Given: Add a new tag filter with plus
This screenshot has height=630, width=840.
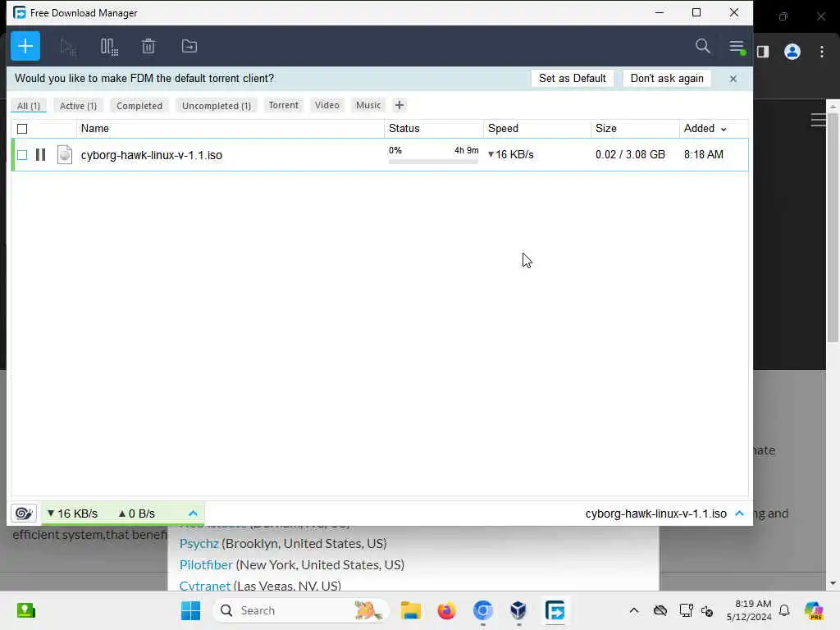Looking at the screenshot, I should pyautogui.click(x=399, y=105).
